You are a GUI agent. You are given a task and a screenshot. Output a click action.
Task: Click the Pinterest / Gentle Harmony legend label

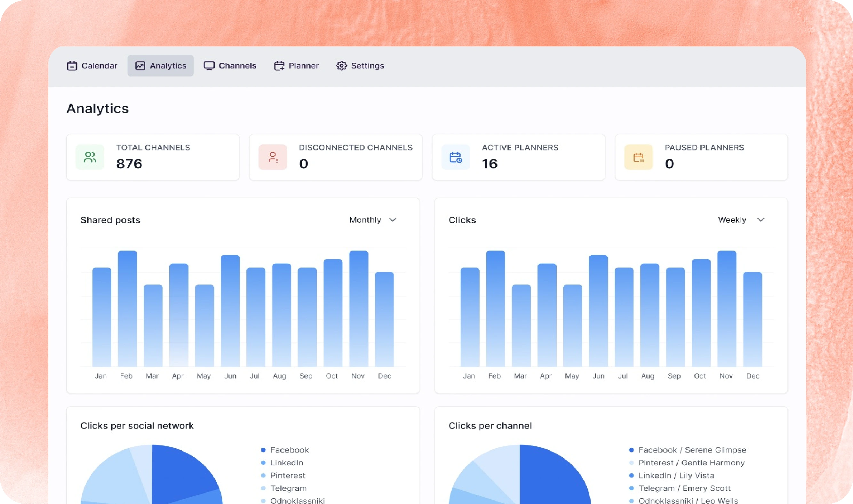pos(691,463)
